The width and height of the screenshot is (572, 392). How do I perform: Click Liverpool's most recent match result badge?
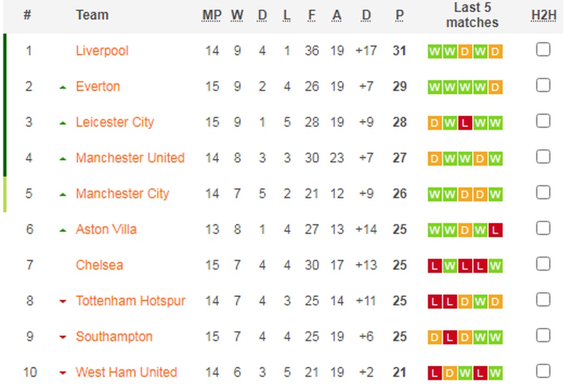[x=495, y=52]
